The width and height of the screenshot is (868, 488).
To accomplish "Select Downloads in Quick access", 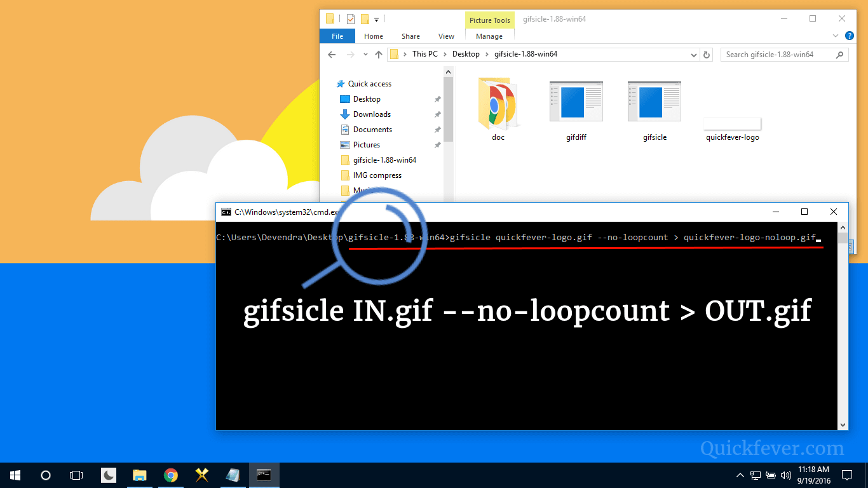I will tap(372, 114).
